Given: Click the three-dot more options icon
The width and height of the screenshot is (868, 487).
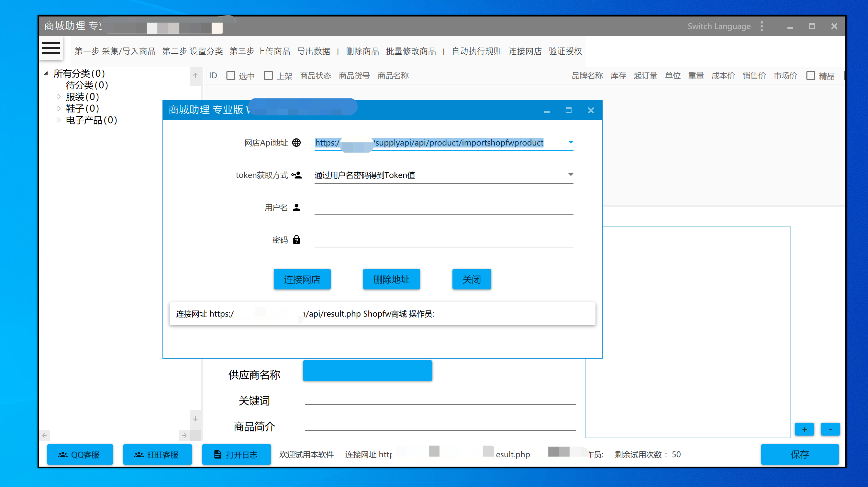Looking at the screenshot, I should pyautogui.click(x=762, y=26).
